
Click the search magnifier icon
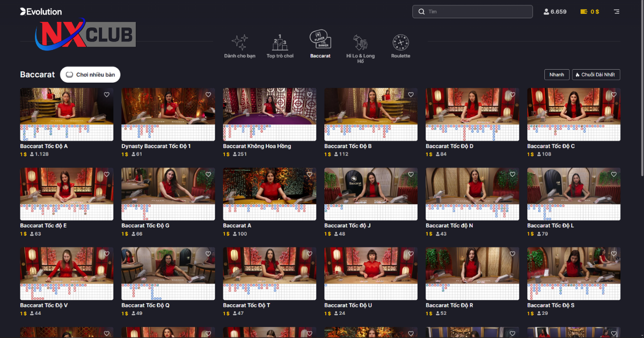[421, 11]
